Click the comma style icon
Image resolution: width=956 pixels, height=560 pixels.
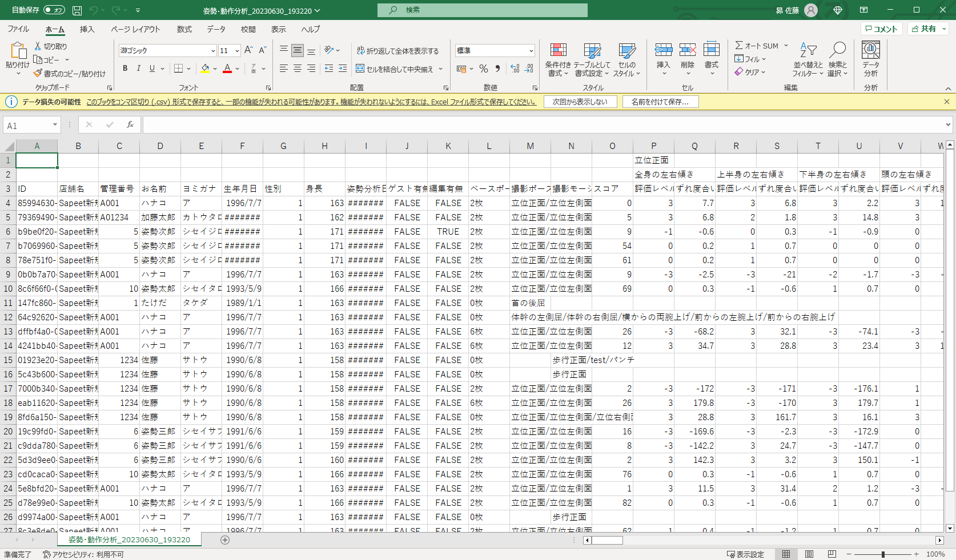tap(498, 69)
